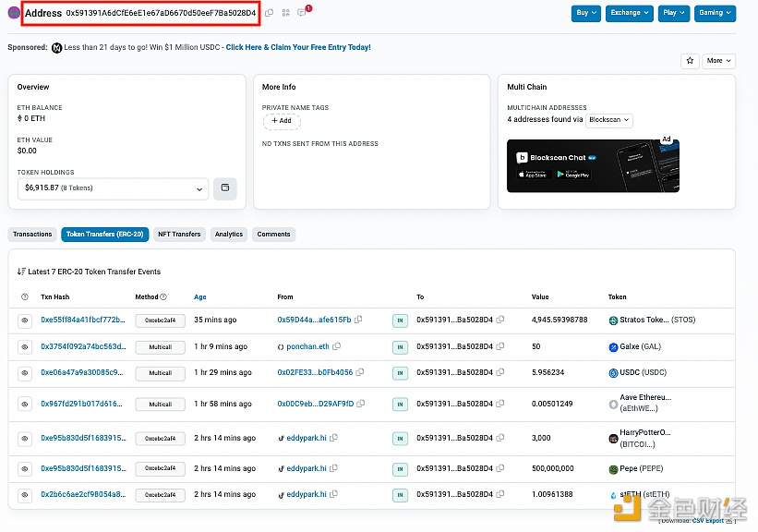Click the IN badge in the USDC row
Viewport: 758px width, 532px height.
click(x=400, y=373)
